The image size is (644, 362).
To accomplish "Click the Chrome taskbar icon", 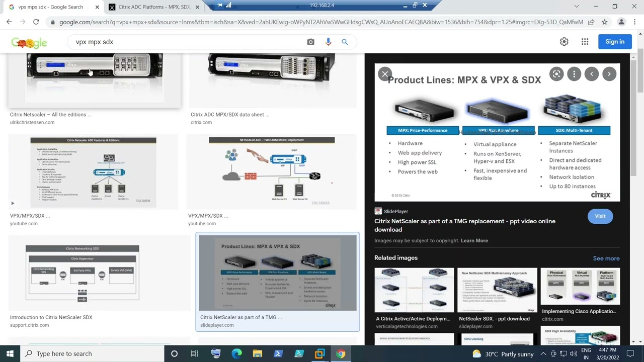I will click(341, 353).
